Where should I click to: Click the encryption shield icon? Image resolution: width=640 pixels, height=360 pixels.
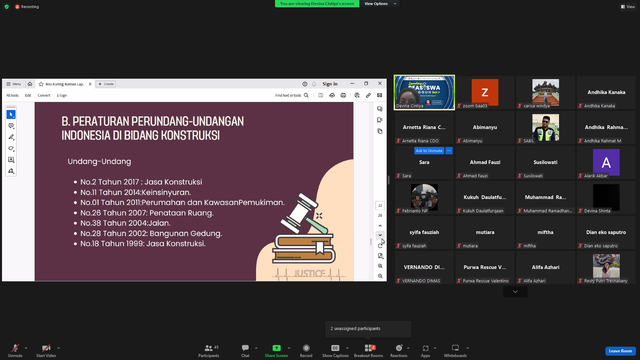(x=7, y=7)
